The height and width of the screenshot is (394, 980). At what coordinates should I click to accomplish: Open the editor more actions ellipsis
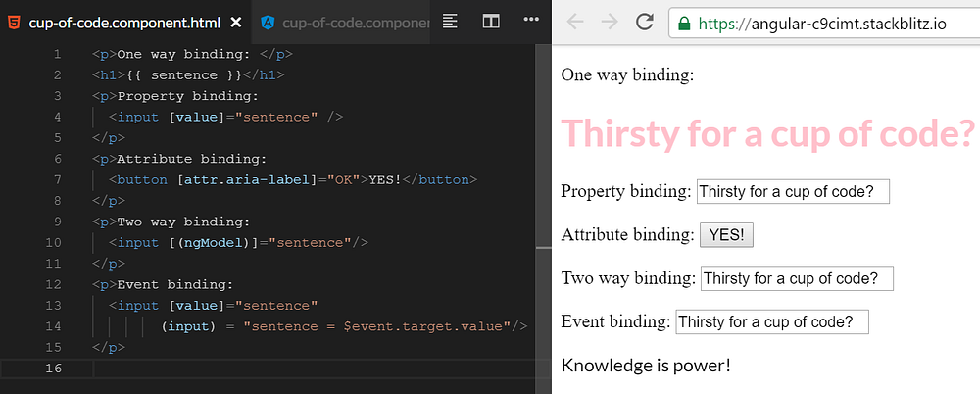point(531,20)
